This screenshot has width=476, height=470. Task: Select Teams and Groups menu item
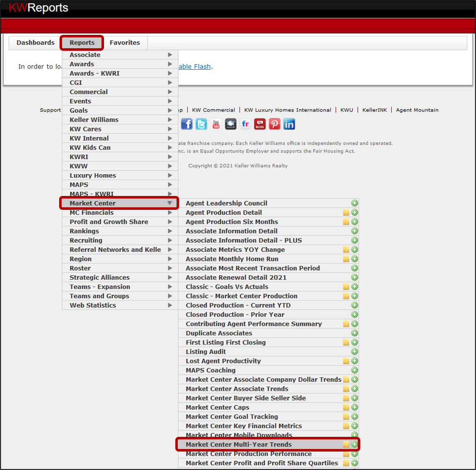120,296
